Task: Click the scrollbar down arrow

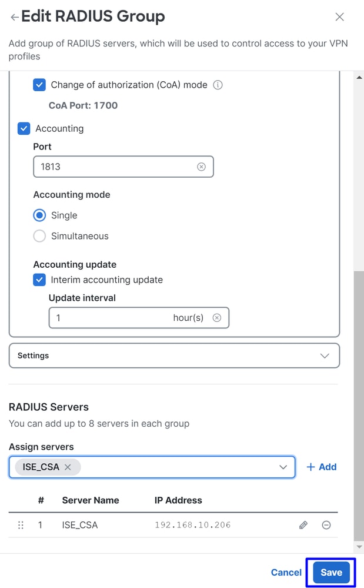Action: point(359,547)
